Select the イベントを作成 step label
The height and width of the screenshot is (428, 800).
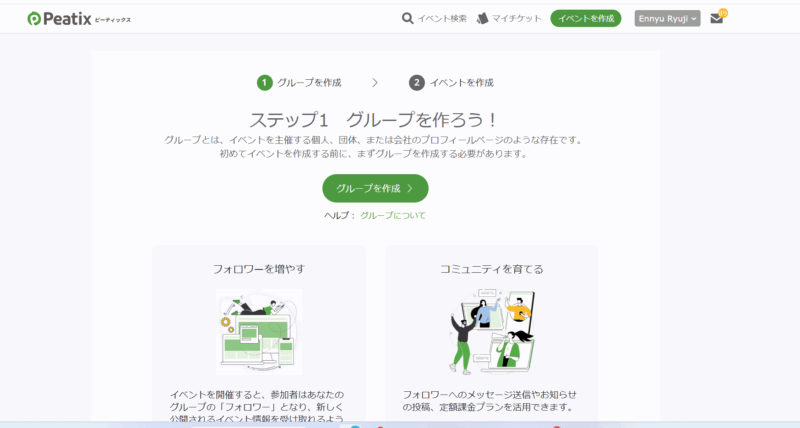461,82
